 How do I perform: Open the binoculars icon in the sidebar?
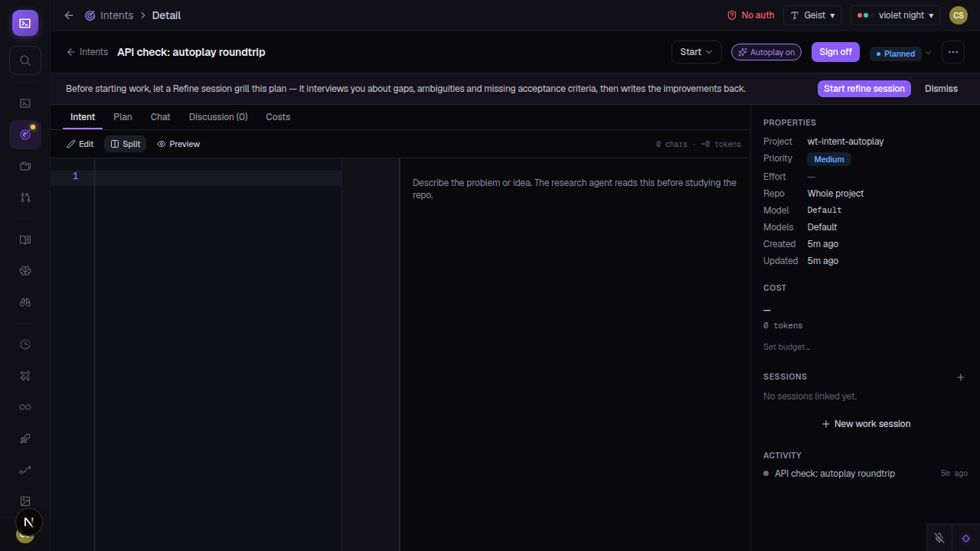pos(25,302)
